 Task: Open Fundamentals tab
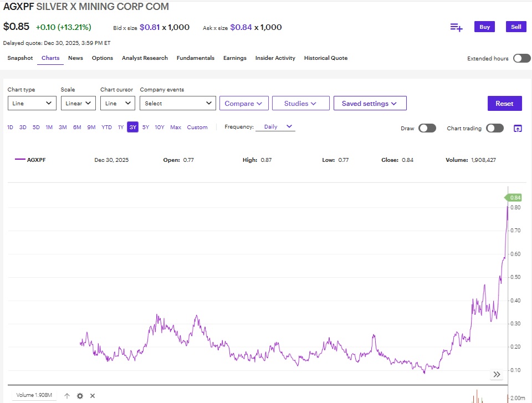[196, 58]
